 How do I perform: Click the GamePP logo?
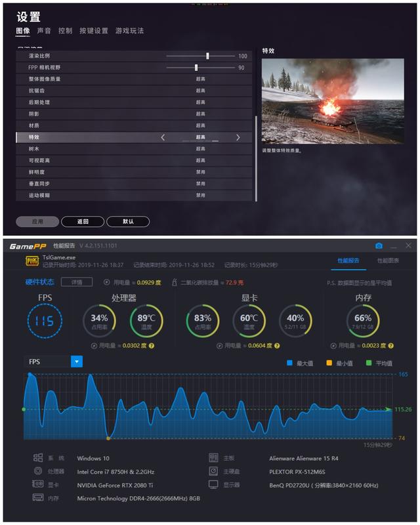pos(28,247)
